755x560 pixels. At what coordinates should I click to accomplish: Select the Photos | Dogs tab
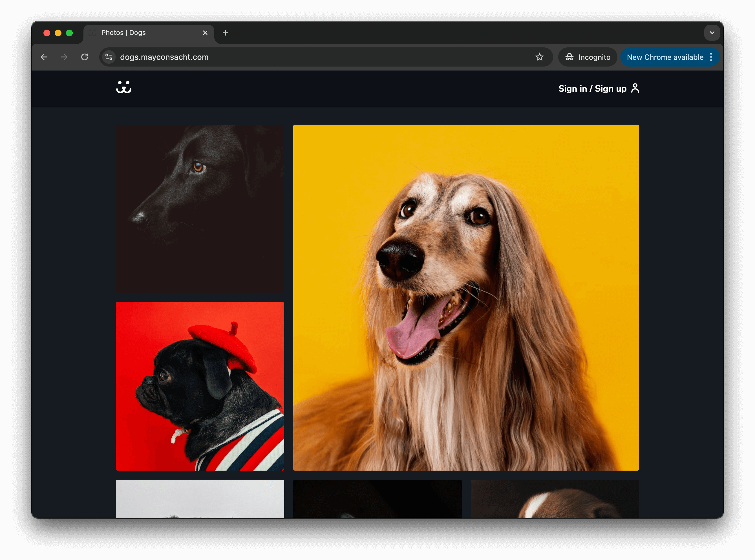142,33
